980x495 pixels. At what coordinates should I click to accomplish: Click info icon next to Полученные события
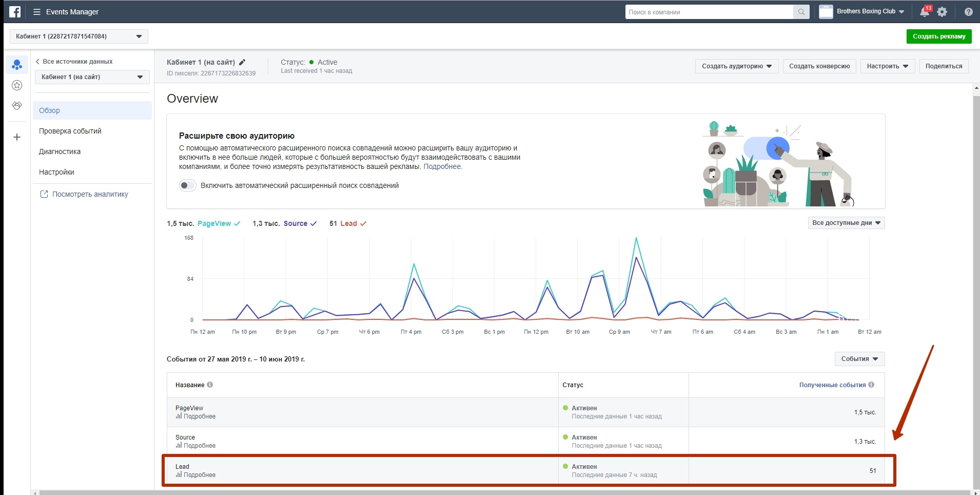[871, 385]
